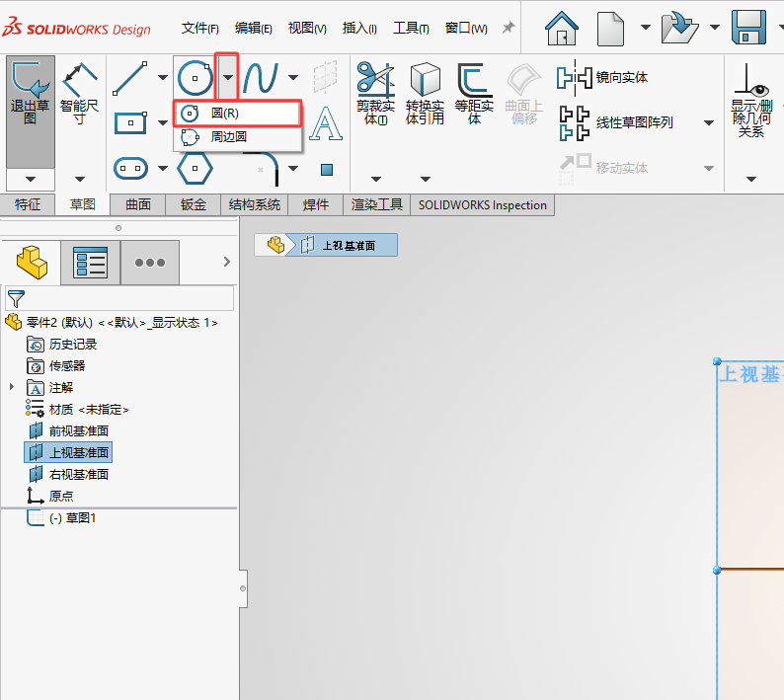Go to Home icon in top toolbar
Image resolution: width=784 pixels, height=700 pixels.
pos(562,28)
